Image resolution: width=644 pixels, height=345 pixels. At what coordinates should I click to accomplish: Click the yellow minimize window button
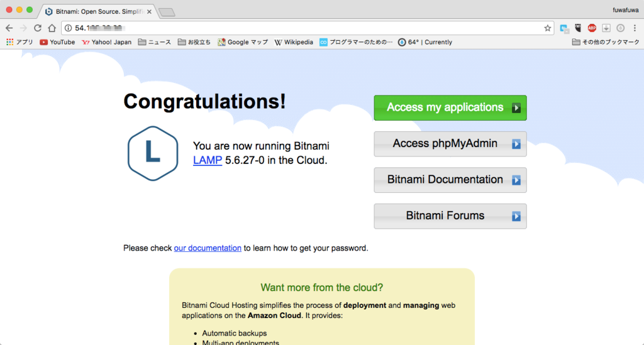pos(19,10)
